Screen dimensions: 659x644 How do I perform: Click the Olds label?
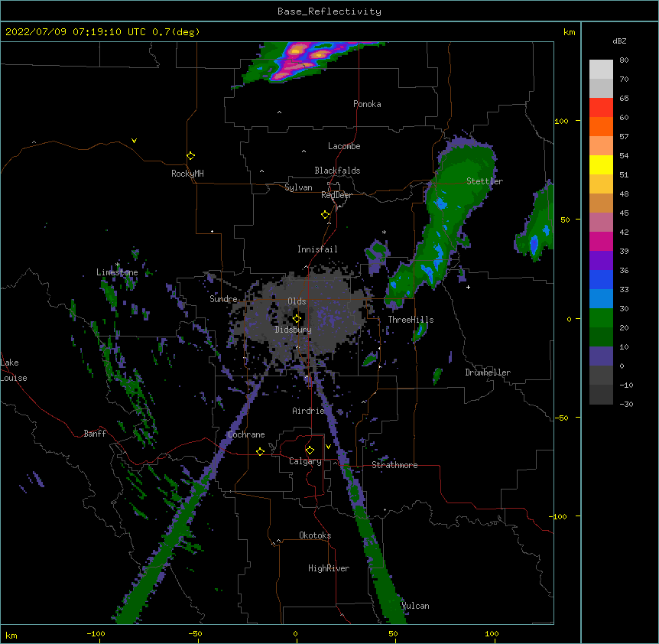pos(297,301)
